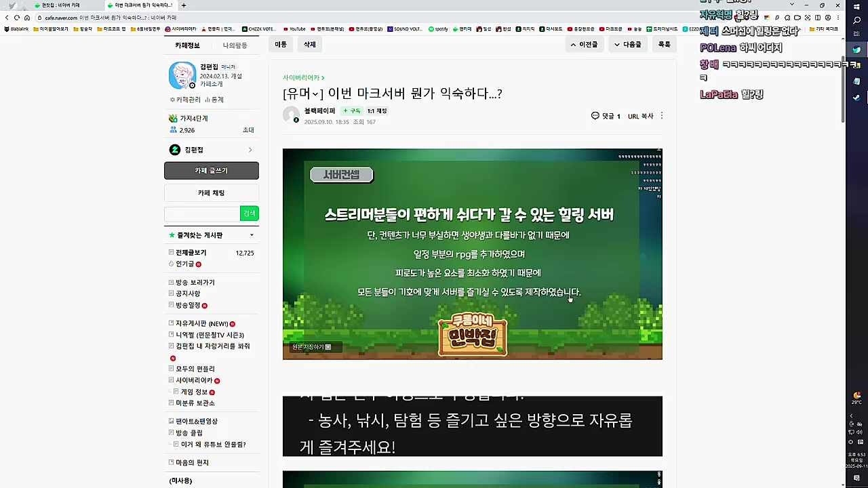The height and width of the screenshot is (488, 868).
Task: Open Windows search magnifier in the taskbar
Action: [x=856, y=20]
